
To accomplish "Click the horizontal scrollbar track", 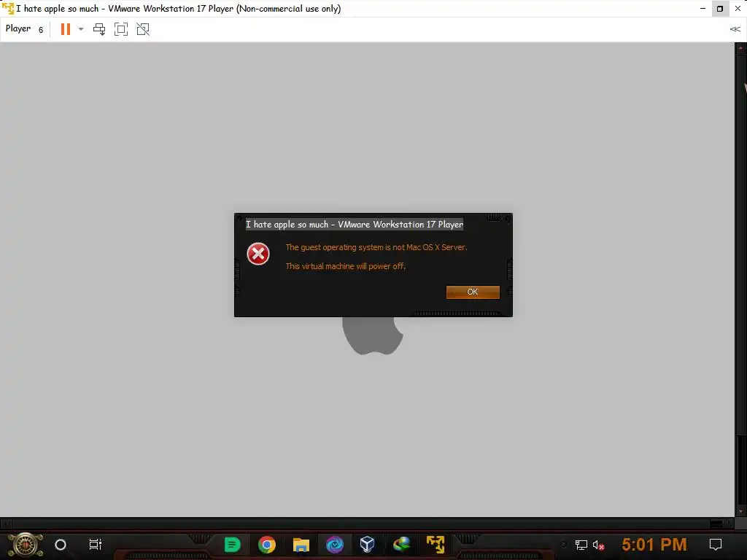I will [x=367, y=524].
